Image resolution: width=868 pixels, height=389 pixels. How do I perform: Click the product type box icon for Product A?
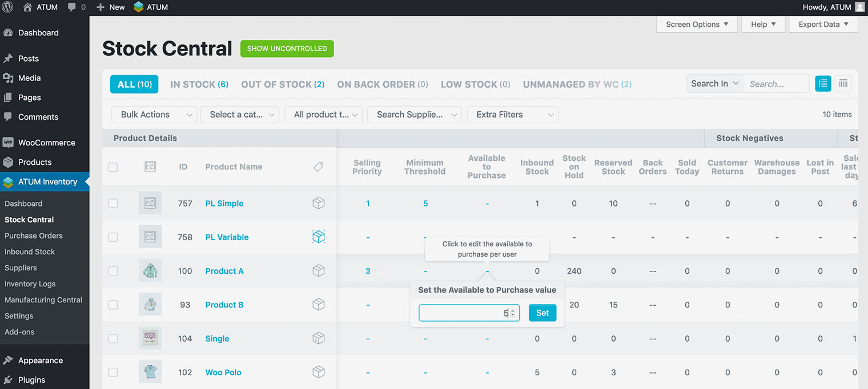[319, 271]
